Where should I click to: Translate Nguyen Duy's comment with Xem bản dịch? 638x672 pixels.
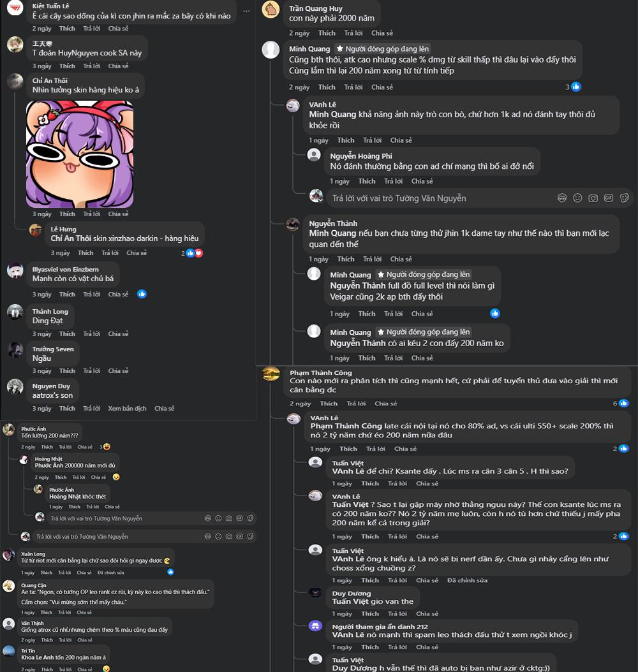128,409
